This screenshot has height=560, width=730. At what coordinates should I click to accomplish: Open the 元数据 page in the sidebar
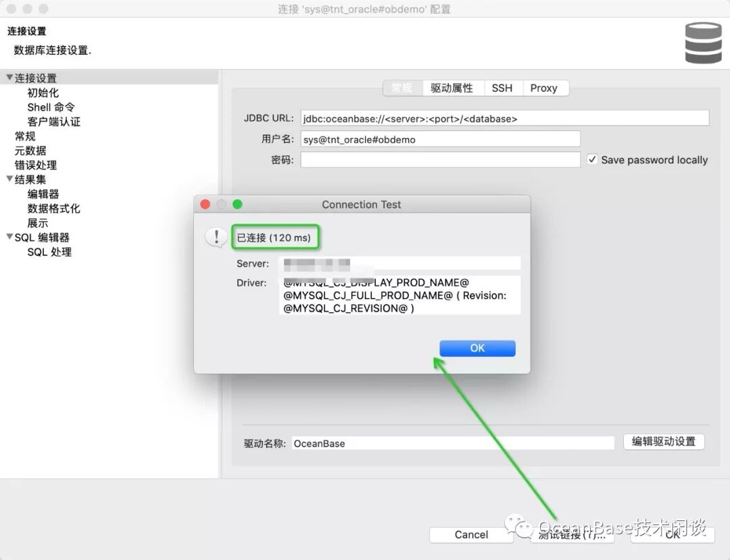30,150
